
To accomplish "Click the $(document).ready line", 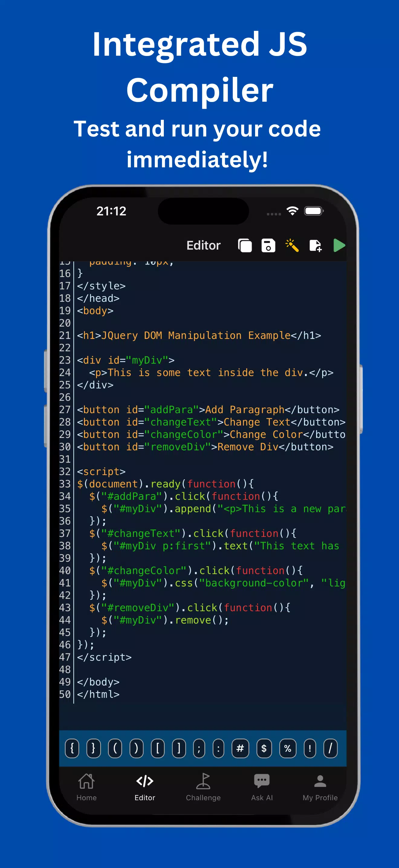I will (166, 484).
